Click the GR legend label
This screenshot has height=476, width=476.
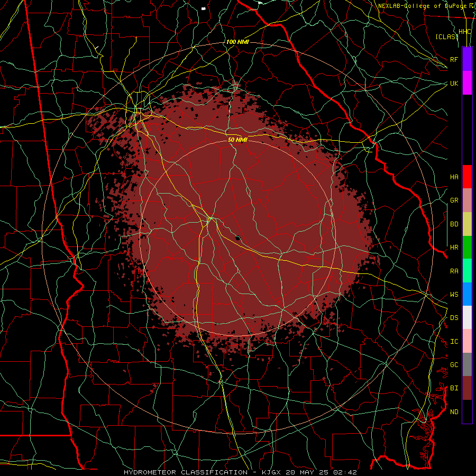click(x=454, y=200)
